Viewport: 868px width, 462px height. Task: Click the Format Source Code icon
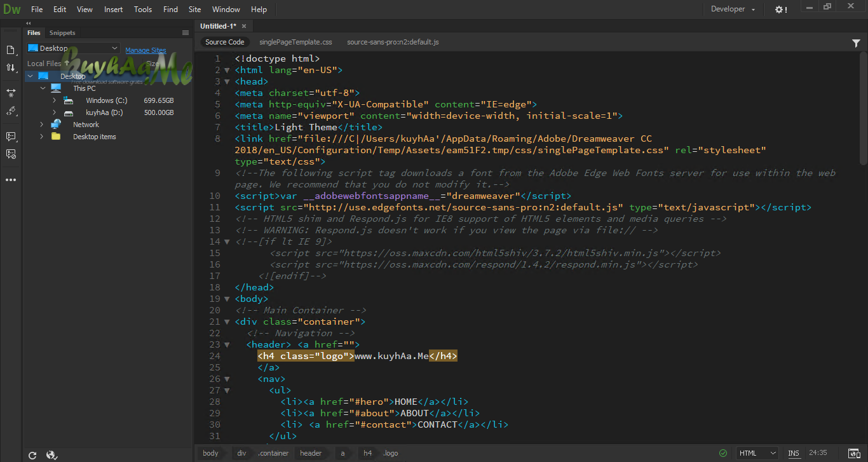click(11, 111)
